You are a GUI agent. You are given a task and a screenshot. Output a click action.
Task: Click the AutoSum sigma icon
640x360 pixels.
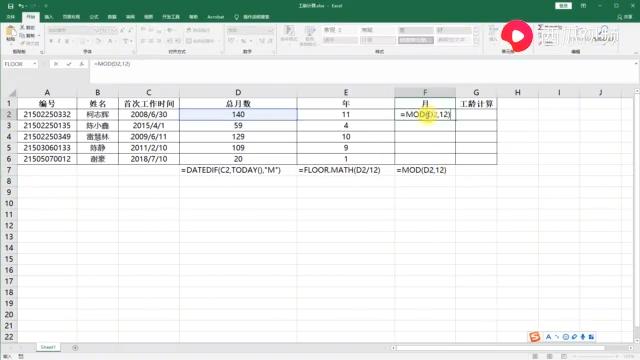(540, 27)
